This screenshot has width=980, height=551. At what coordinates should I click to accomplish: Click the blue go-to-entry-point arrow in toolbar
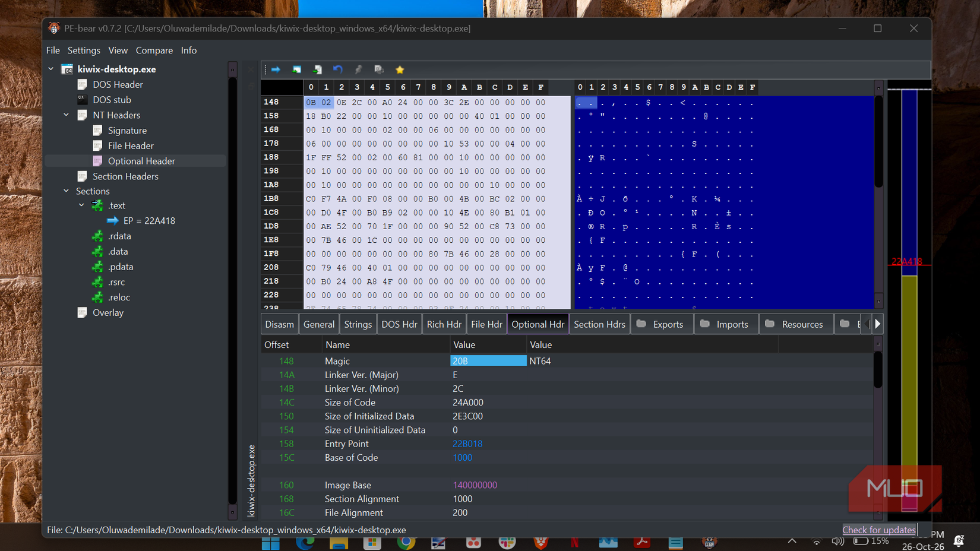pyautogui.click(x=276, y=69)
